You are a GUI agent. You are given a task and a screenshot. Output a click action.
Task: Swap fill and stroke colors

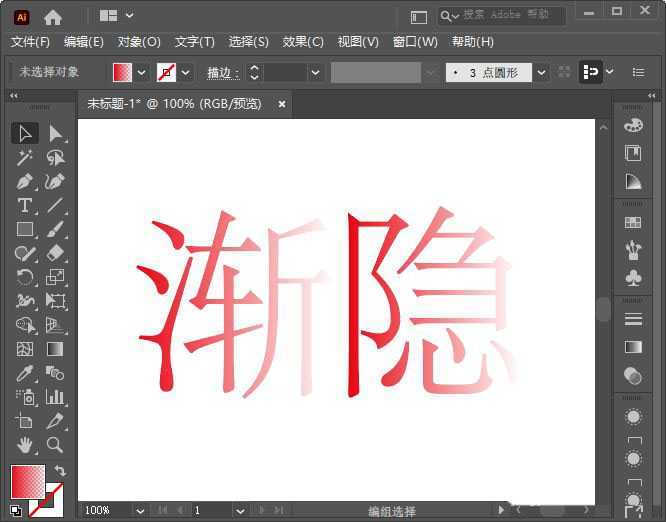[60, 471]
